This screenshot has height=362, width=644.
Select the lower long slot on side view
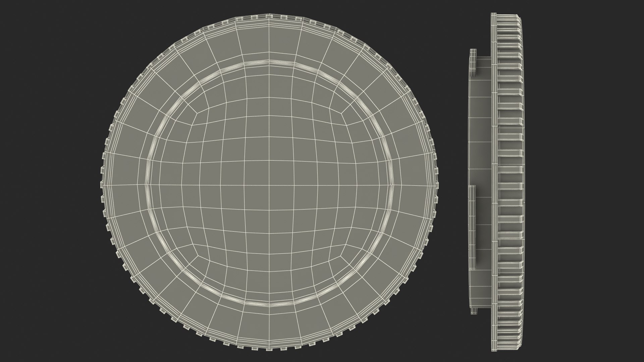[472, 228]
